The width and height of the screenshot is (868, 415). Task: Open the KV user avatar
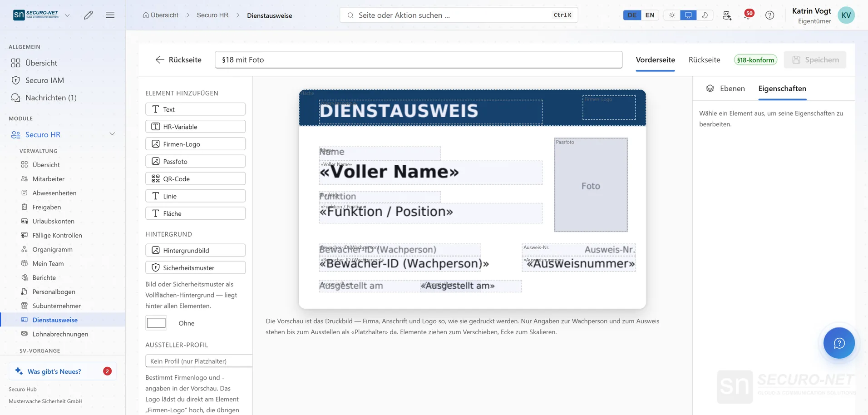coord(846,15)
